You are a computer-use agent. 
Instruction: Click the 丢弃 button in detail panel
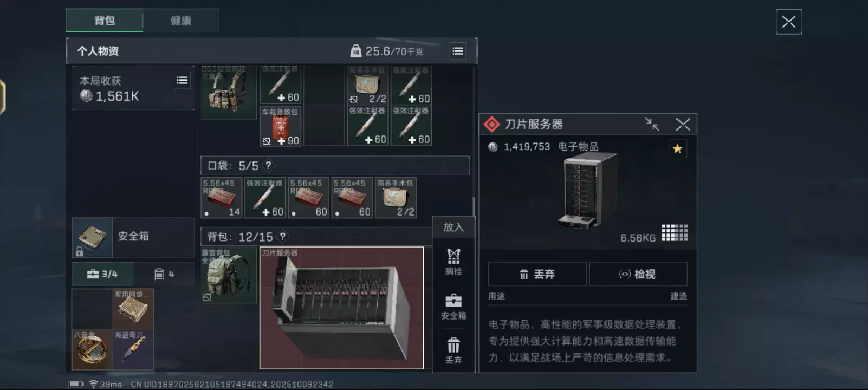(x=537, y=274)
